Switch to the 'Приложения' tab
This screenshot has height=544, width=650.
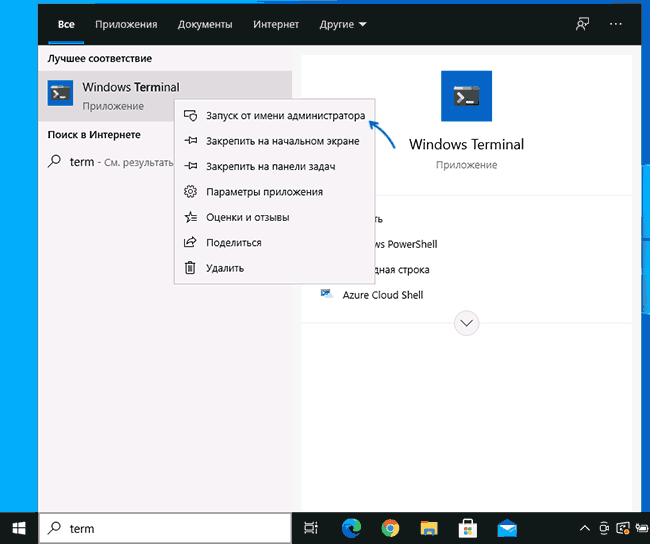pos(126,24)
